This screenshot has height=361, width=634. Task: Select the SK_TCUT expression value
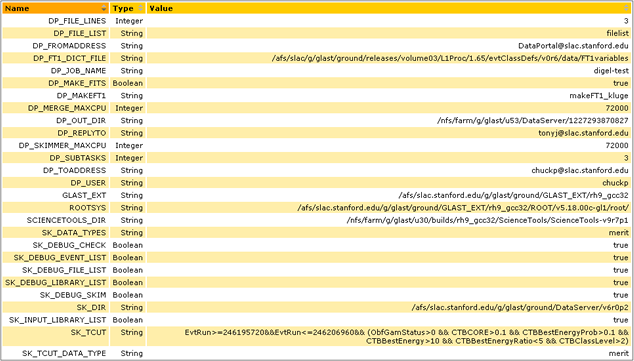point(407,336)
